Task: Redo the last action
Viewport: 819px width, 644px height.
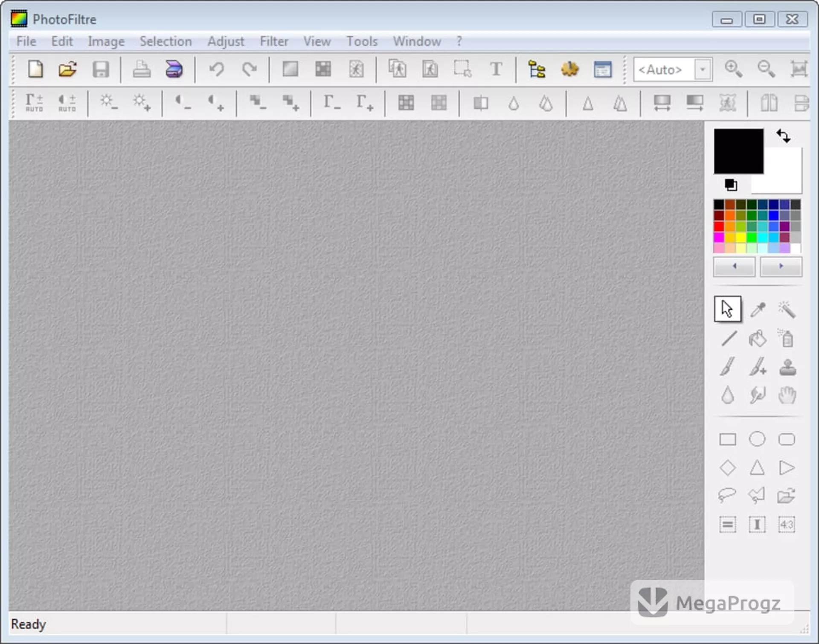Action: [x=250, y=69]
